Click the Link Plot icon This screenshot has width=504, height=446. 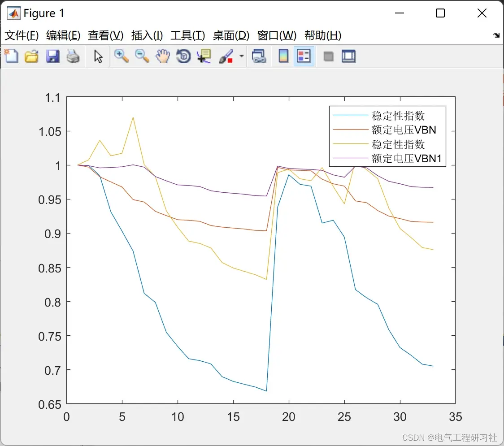point(259,56)
